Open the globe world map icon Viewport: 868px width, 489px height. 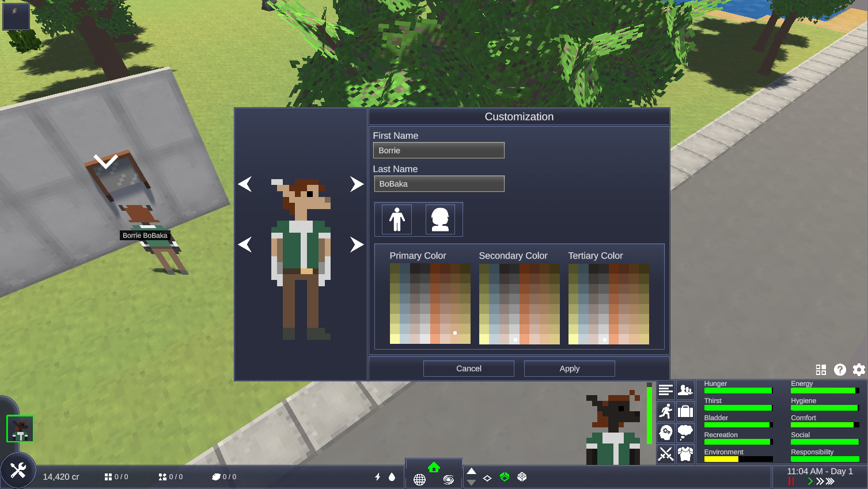(419, 479)
